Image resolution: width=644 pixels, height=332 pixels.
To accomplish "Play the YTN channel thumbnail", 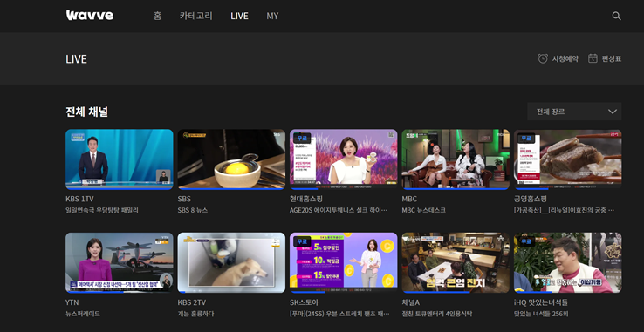I will [x=119, y=262].
